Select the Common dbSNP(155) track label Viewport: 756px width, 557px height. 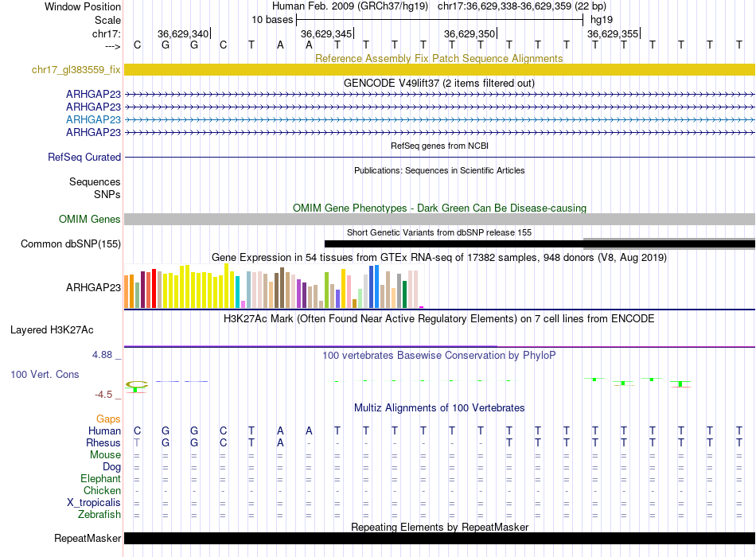(70, 243)
